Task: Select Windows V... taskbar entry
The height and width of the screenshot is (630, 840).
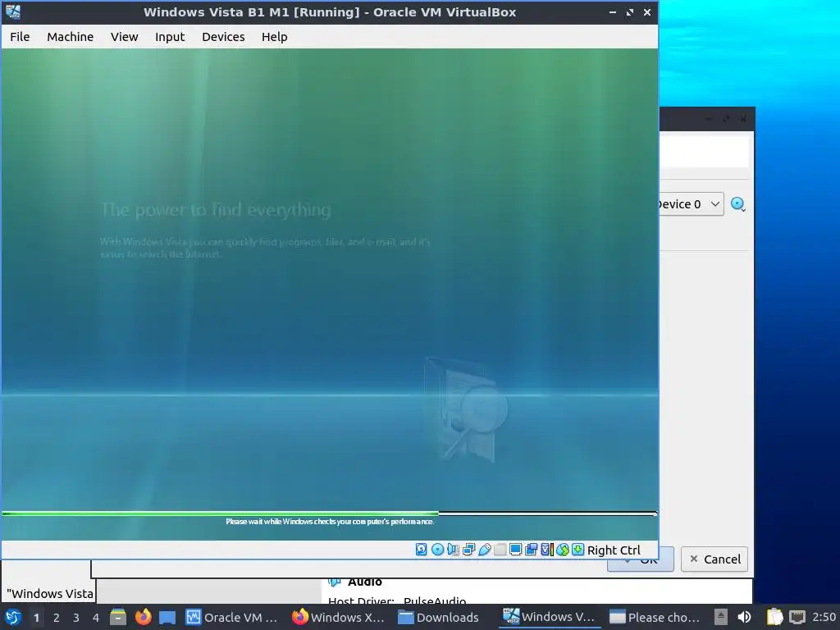Action: pos(550,617)
